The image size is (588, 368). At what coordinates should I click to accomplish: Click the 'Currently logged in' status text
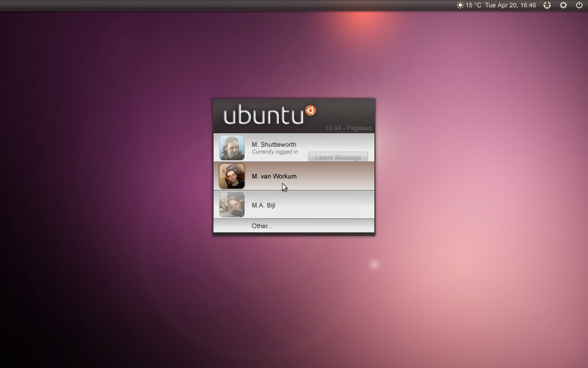pos(275,152)
